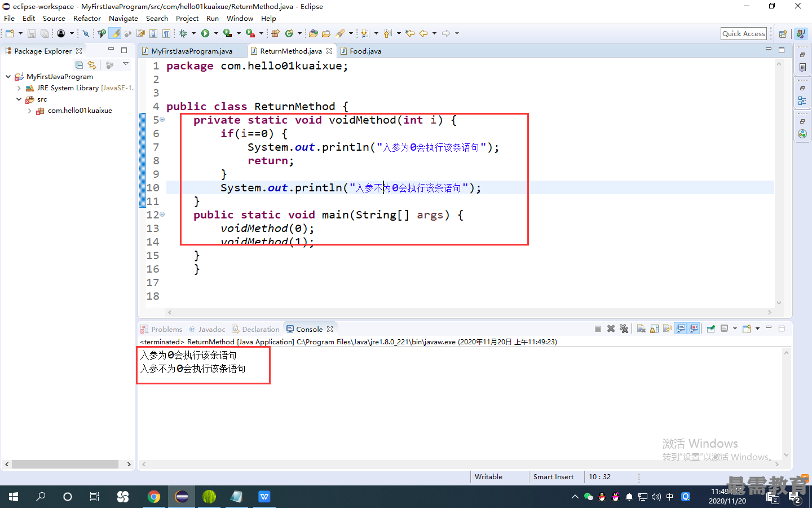Switch to the Javadoc tab
Viewport: 812px width, 508px height.
[x=207, y=329]
